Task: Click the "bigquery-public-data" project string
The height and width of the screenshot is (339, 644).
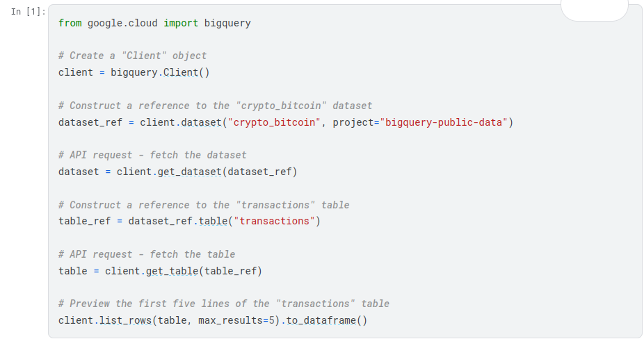Action: pos(447,122)
